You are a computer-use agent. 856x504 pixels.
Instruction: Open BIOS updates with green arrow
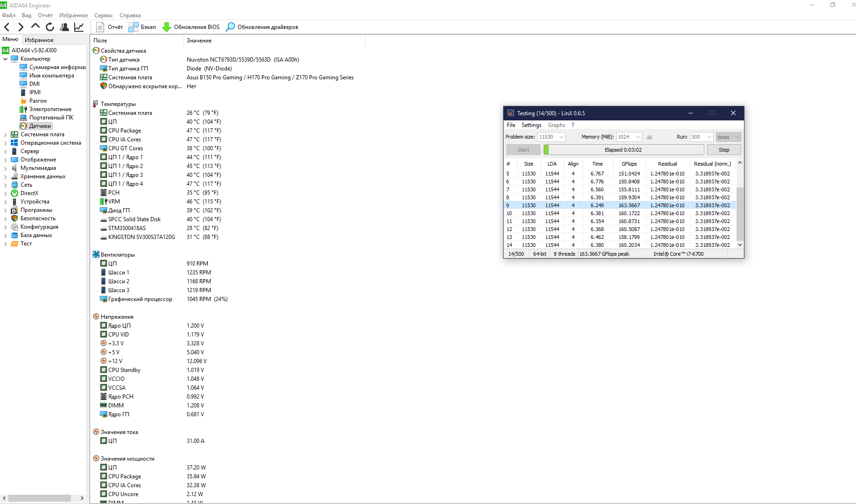[x=191, y=27]
